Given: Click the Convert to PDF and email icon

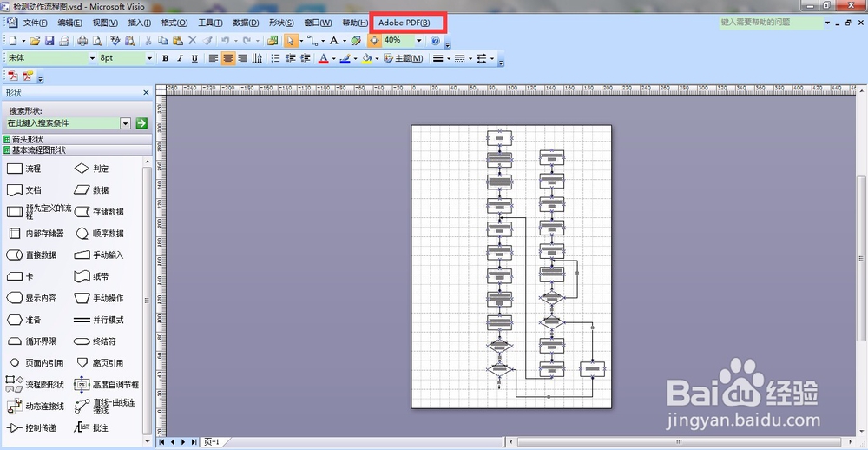Looking at the screenshot, I should pyautogui.click(x=28, y=76).
